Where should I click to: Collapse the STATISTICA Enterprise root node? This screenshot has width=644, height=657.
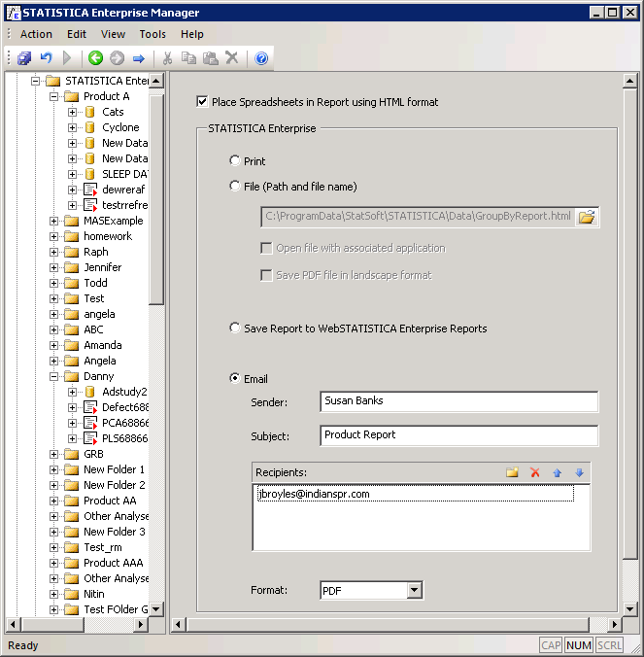point(35,81)
